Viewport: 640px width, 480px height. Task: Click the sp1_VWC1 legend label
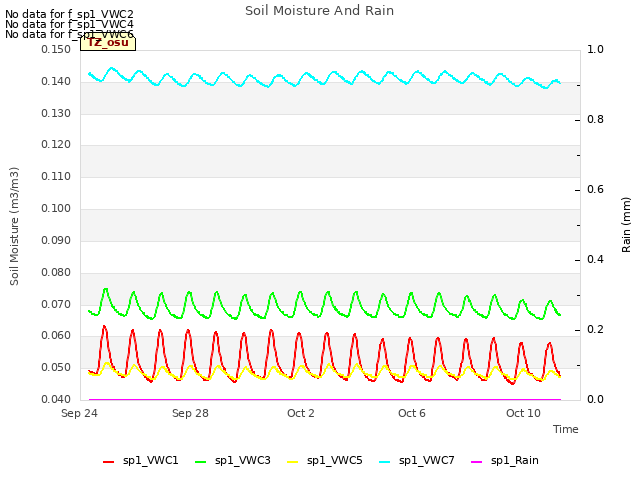coord(151,460)
